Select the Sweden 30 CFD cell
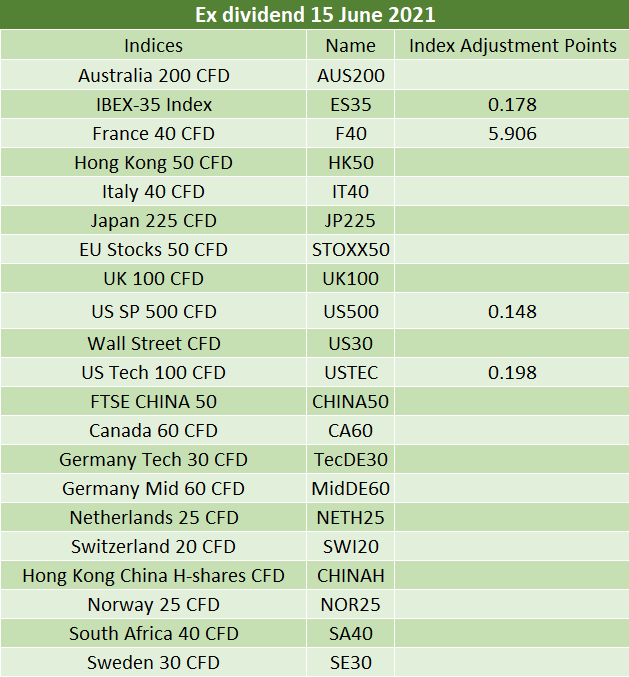629x677 pixels. 153,662
